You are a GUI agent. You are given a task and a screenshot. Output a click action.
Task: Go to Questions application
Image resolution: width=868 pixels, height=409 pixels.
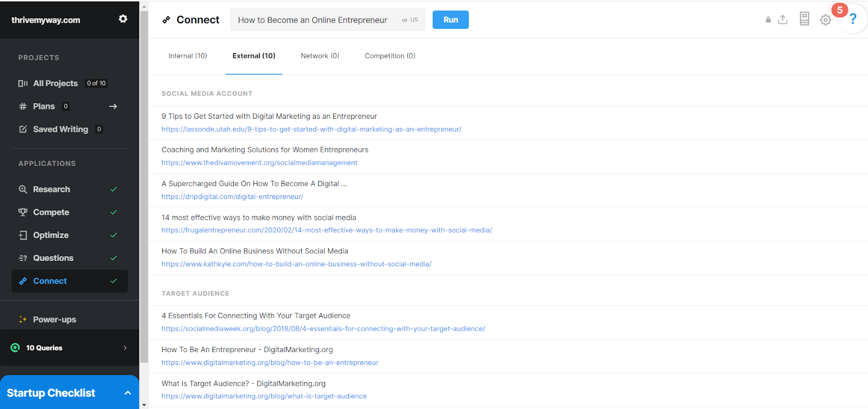pos(53,258)
